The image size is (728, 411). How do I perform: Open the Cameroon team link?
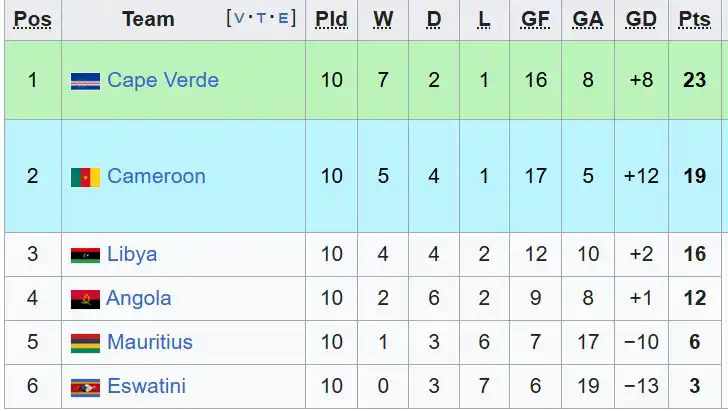(156, 176)
